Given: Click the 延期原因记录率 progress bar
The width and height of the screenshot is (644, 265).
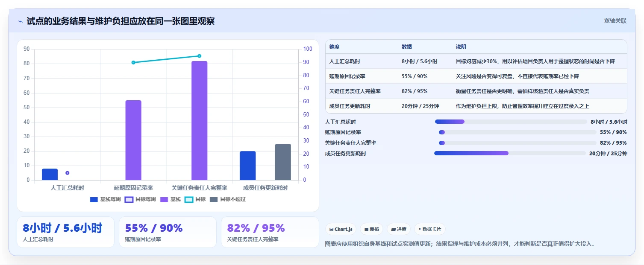Looking at the screenshot, I should [518, 132].
